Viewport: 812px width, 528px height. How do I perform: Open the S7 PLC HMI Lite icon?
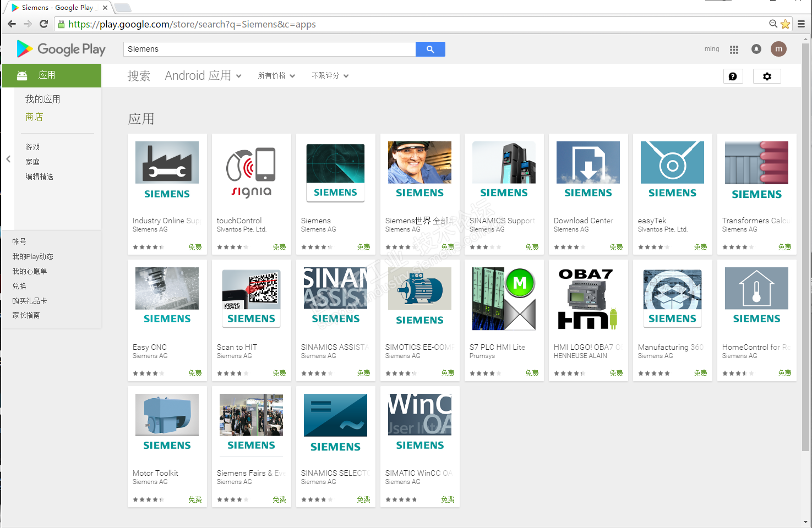[504, 299]
